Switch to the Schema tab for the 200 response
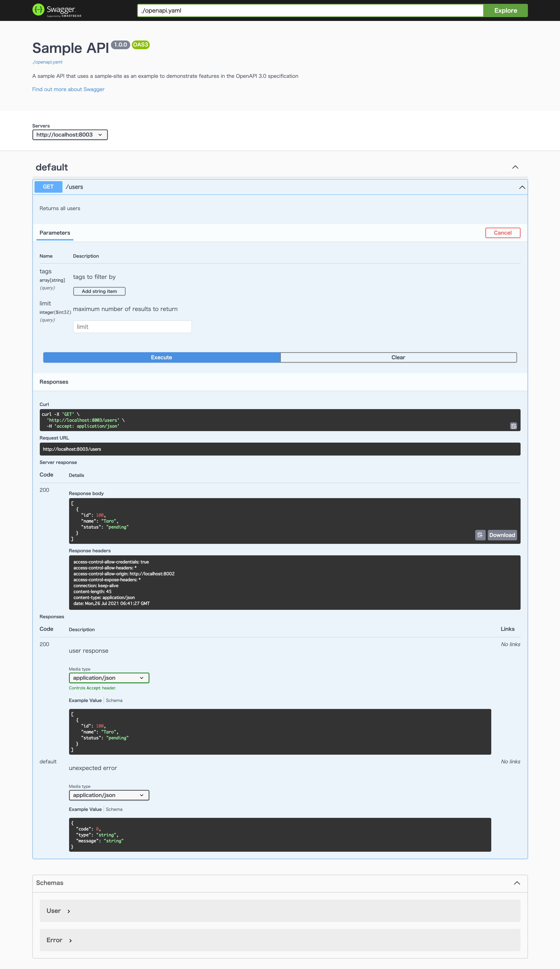 pyautogui.click(x=114, y=700)
